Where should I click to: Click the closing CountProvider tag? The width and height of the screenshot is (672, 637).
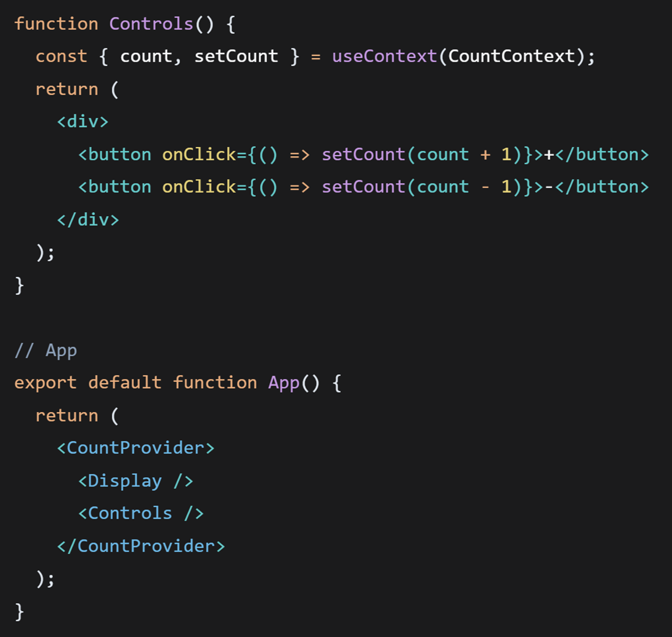(x=141, y=546)
